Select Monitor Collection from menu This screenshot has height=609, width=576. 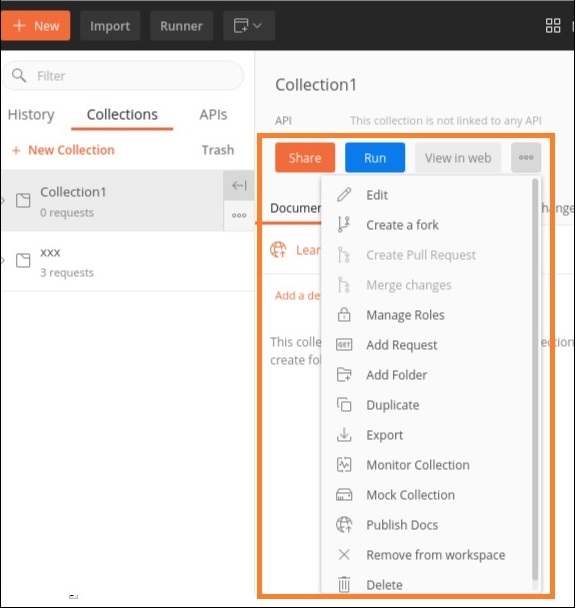pos(418,465)
